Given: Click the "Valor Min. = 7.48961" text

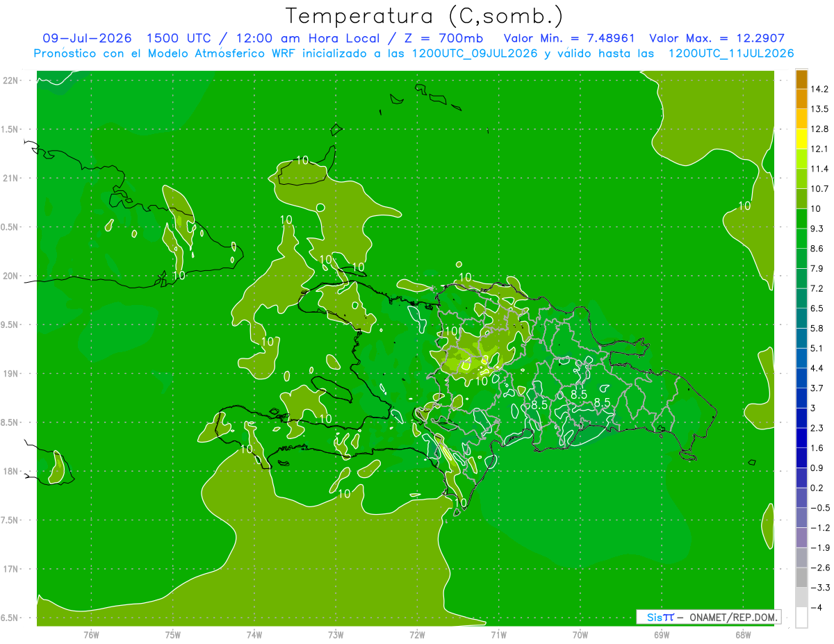Looking at the screenshot, I should pyautogui.click(x=569, y=38).
